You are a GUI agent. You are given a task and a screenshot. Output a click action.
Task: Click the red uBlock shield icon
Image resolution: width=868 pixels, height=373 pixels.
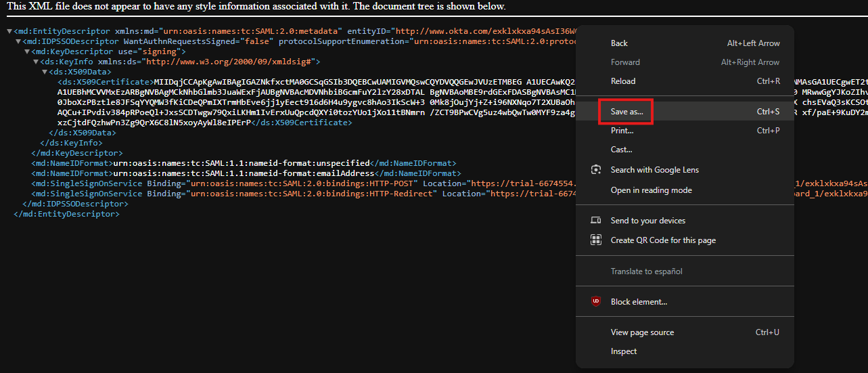[595, 302]
